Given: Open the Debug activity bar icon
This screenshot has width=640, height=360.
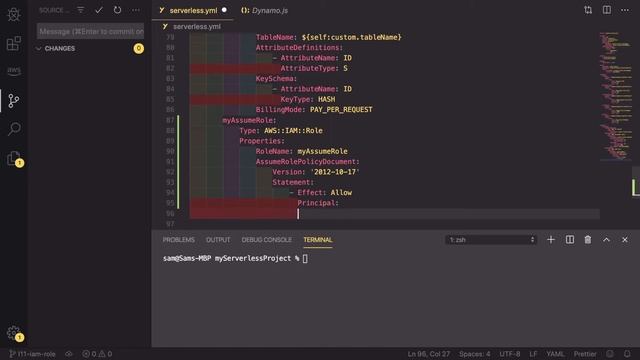Looking at the screenshot, I should 14,14.
